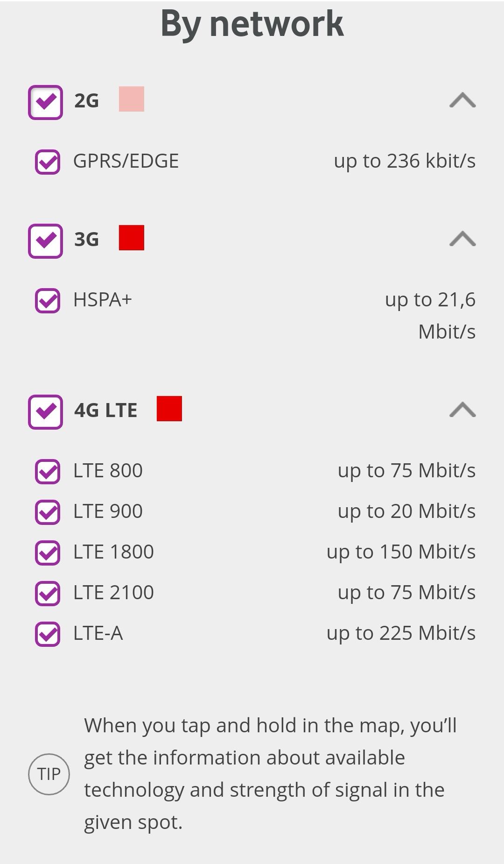The height and width of the screenshot is (864, 504).
Task: Tap the TIP circle icon
Action: (x=49, y=774)
